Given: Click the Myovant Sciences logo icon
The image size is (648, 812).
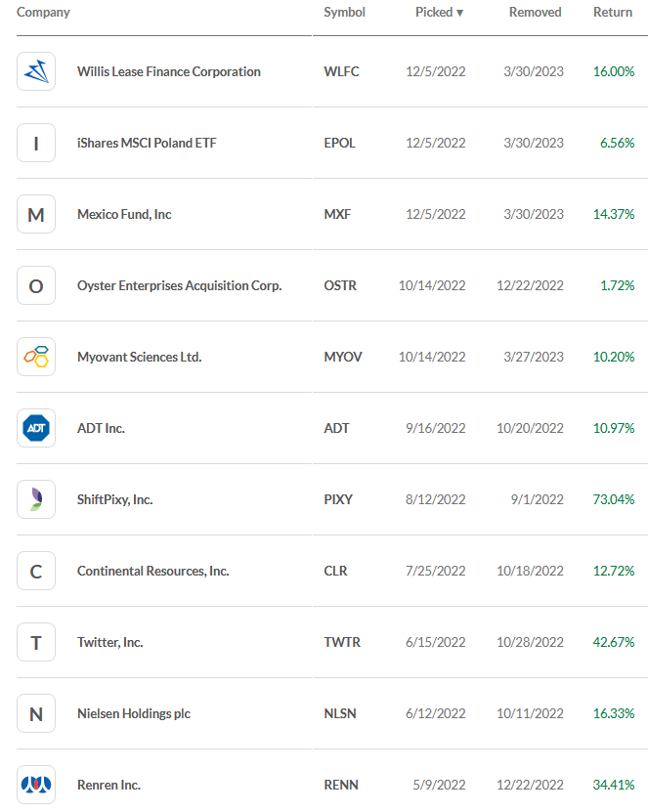Looking at the screenshot, I should (36, 357).
